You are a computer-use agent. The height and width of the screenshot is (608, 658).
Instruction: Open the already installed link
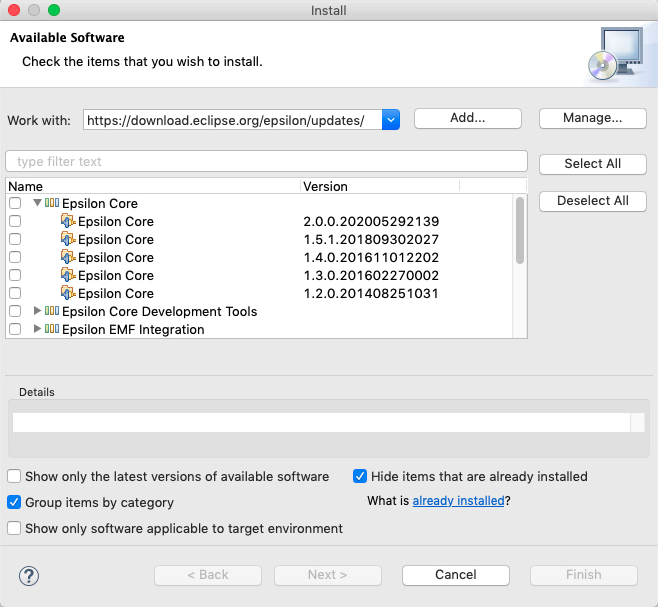[x=458, y=501]
